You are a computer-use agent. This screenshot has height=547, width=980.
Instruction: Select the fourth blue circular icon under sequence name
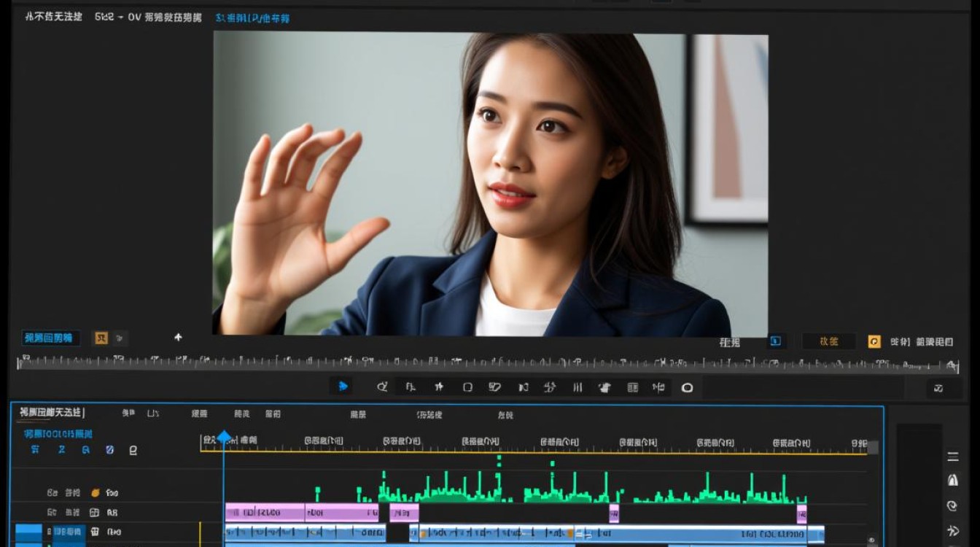(109, 449)
